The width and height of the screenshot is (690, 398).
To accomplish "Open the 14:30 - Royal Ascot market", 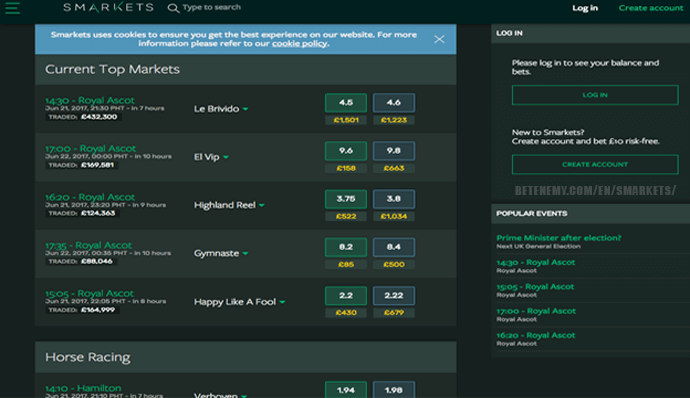I will pos(90,100).
